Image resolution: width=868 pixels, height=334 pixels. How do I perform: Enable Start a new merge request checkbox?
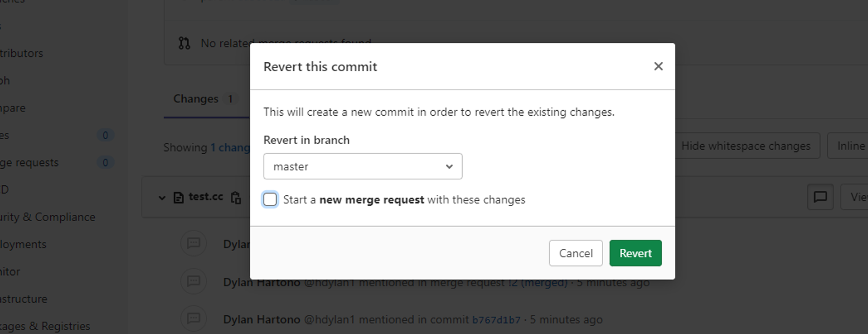tap(270, 200)
